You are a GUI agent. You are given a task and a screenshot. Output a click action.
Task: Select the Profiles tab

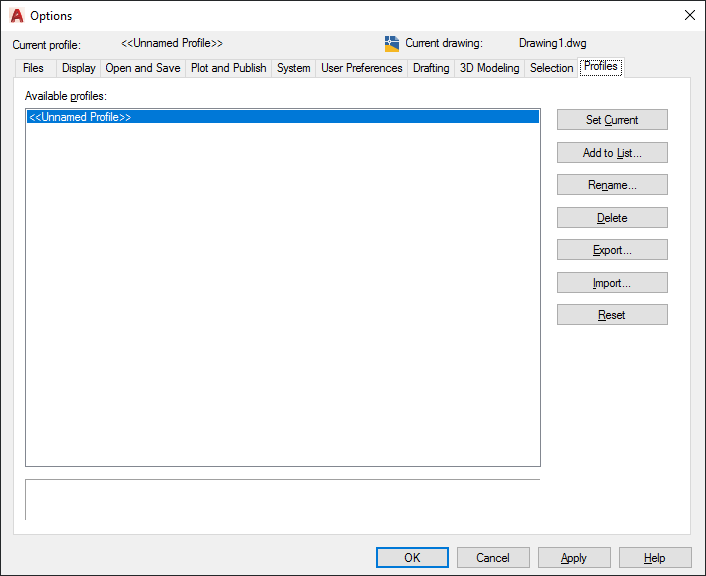coord(601,67)
